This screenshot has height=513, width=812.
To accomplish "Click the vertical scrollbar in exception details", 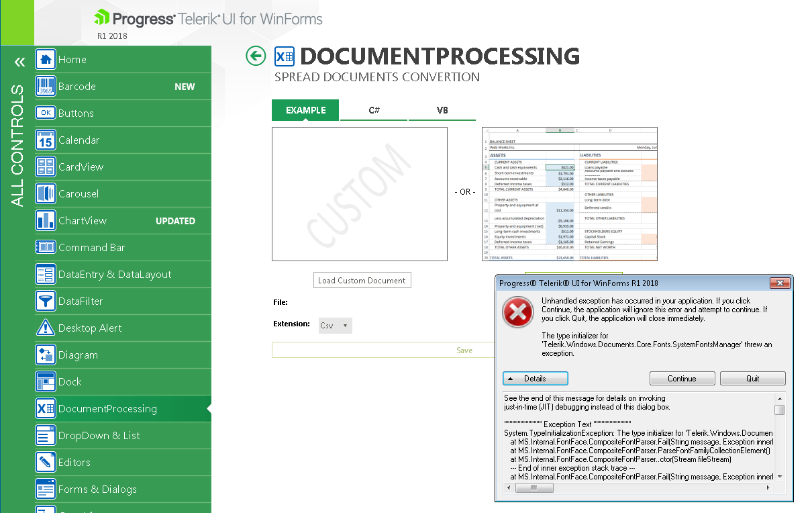I will click(779, 437).
